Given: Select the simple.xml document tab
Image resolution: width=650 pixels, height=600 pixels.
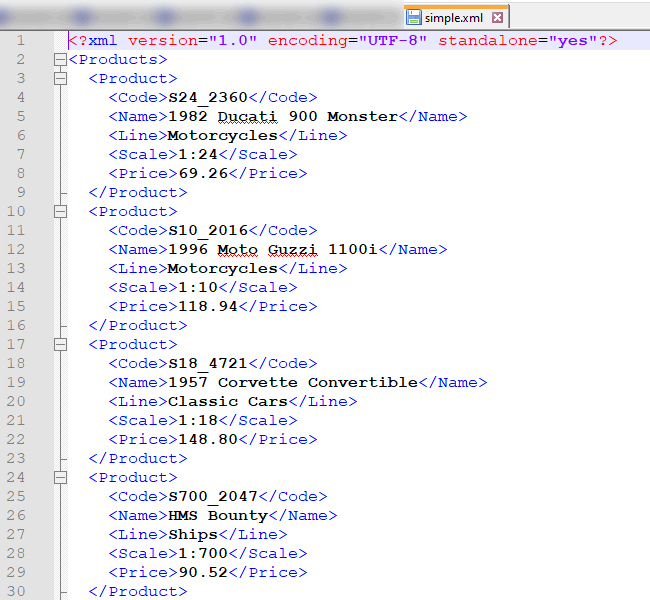Looking at the screenshot, I should click(453, 17).
